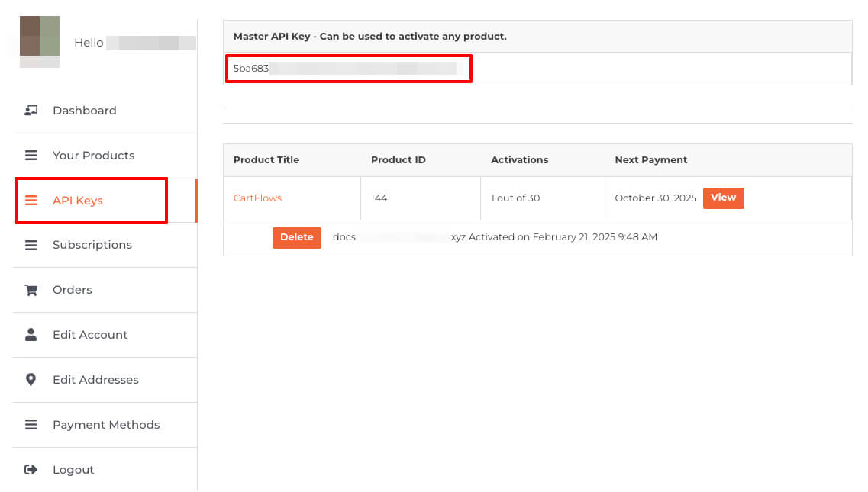Screen dimensions: 868x492
Task: Click the Payment Methods list icon
Action: pyautogui.click(x=31, y=425)
